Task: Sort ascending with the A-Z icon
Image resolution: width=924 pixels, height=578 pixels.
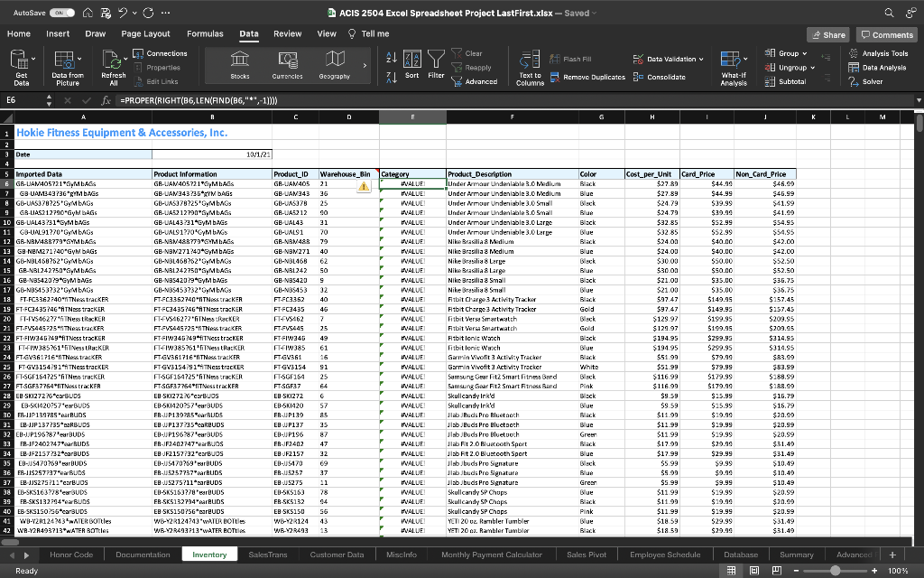Action: point(392,58)
